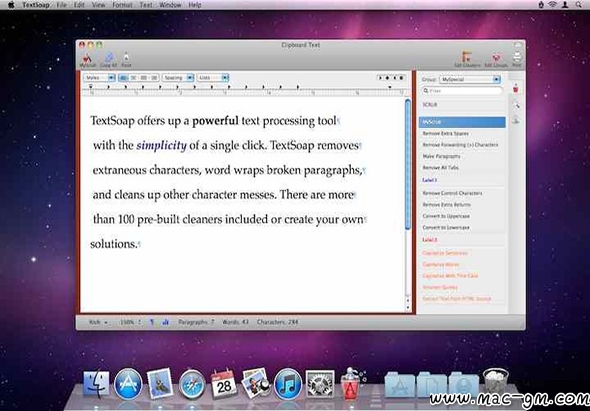Open the Spacing dropdown
This screenshot has width=590, height=411.
(178, 78)
